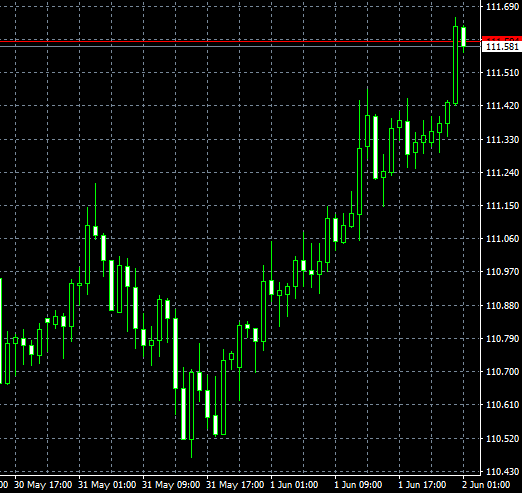Click the 2 Jun 01:00 time label
Image resolution: width=523 pixels, height=493 pixels.
[x=486, y=485]
